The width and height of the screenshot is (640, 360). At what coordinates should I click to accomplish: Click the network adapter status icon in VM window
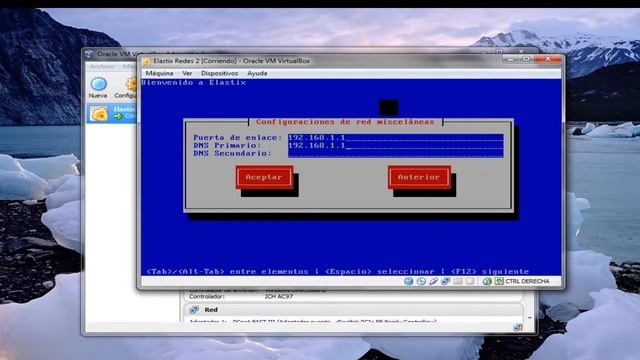pos(445,281)
